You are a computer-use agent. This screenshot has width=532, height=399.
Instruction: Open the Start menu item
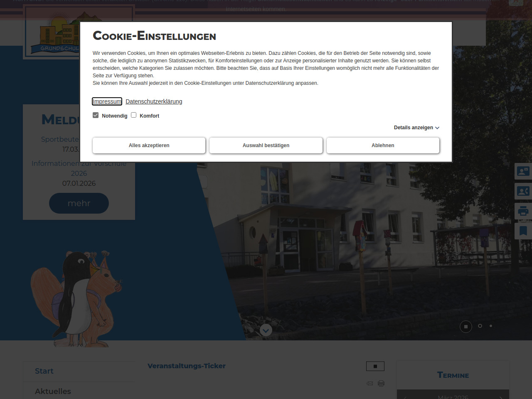click(x=44, y=371)
